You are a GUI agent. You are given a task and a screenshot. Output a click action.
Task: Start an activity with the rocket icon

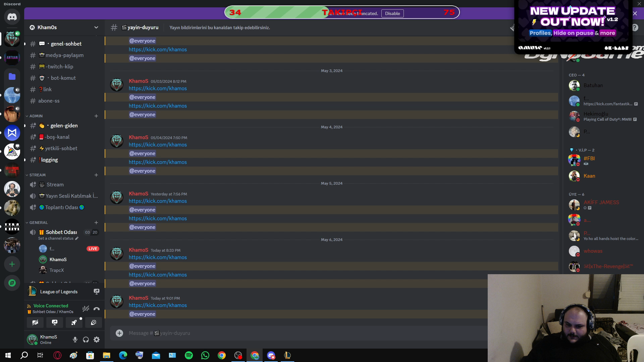[74, 322]
